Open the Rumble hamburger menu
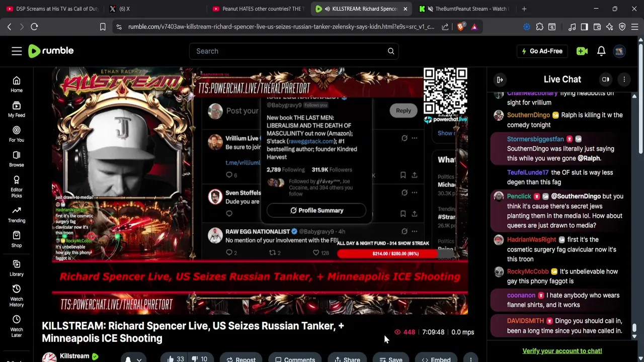Screen dimensions: 644x362 click(17, 51)
